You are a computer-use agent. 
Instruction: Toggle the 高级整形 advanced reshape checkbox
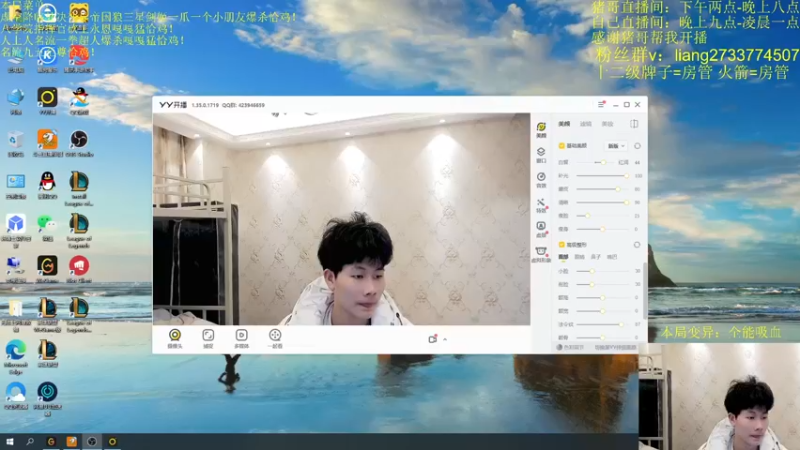coord(562,245)
